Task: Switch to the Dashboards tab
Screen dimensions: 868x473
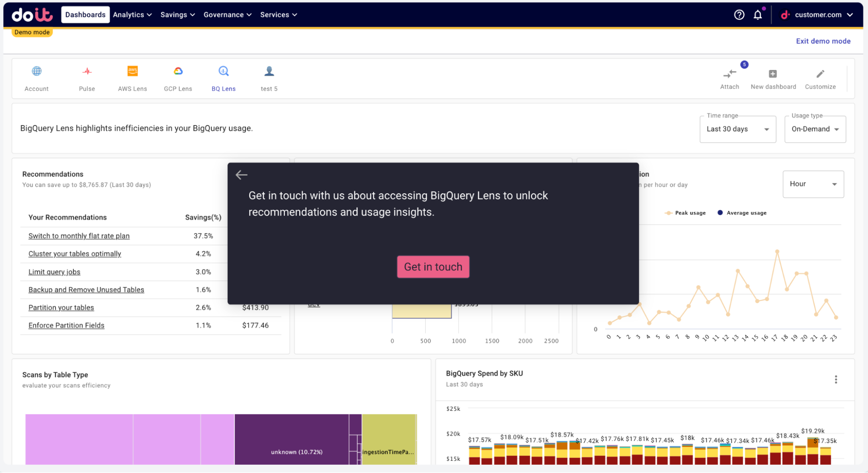Action: (85, 14)
